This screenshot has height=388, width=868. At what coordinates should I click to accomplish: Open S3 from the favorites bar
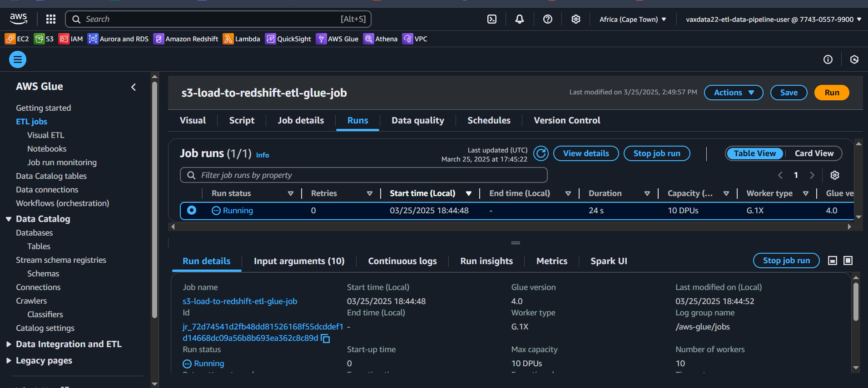pyautogui.click(x=44, y=39)
